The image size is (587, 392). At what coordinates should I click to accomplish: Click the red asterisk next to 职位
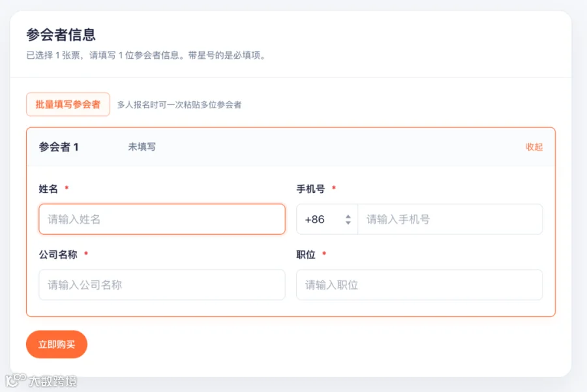click(324, 254)
